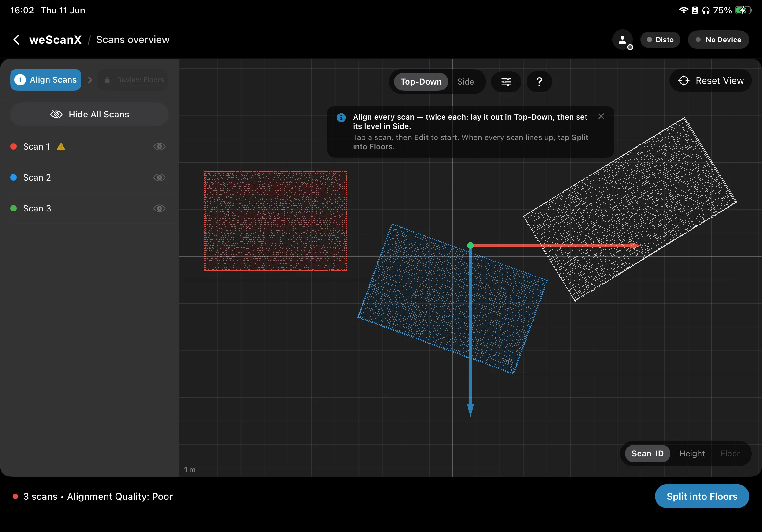
Task: Open the Disto connection status
Action: click(660, 40)
